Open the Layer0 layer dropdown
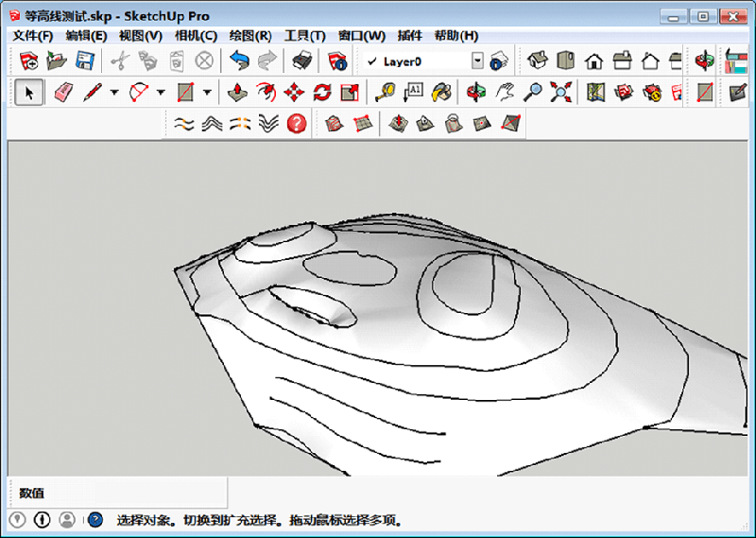The image size is (756, 538). (477, 61)
